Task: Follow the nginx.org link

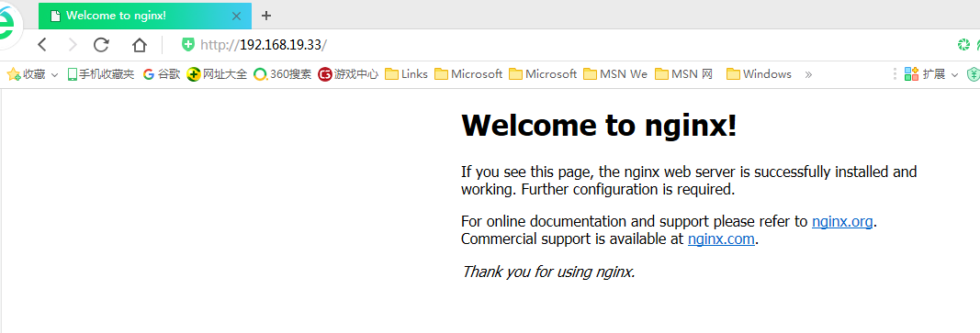Action: pos(842,221)
